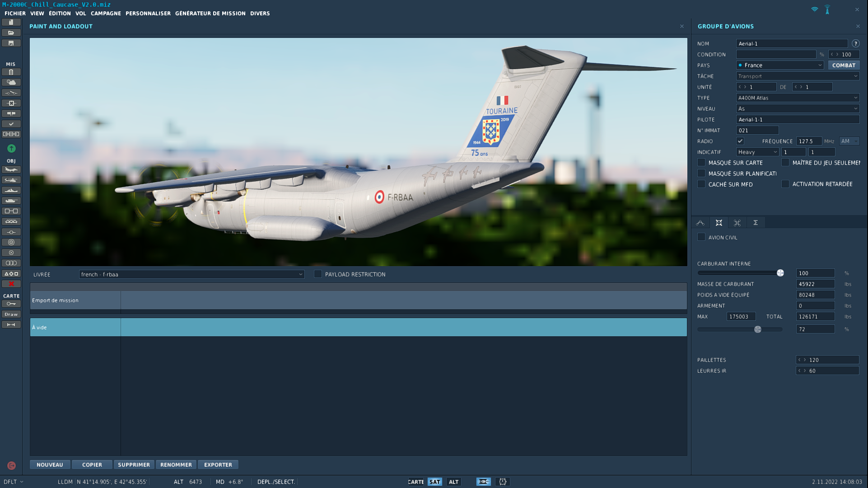Open the triggers switch icon

tap(11, 93)
